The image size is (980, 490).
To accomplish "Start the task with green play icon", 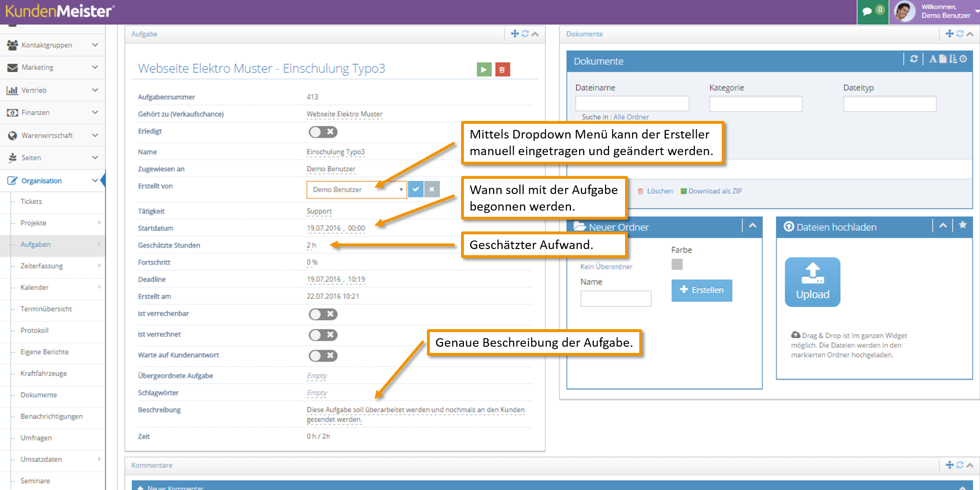I will point(484,70).
